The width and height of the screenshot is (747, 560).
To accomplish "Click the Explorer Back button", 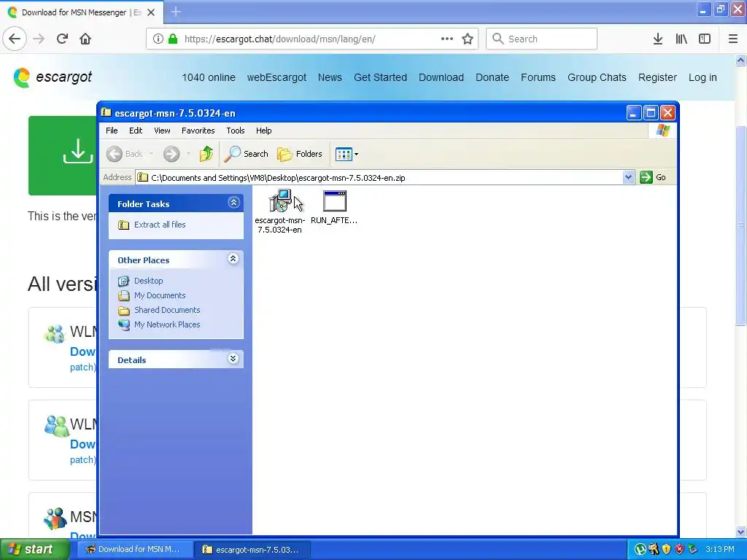I will click(124, 154).
